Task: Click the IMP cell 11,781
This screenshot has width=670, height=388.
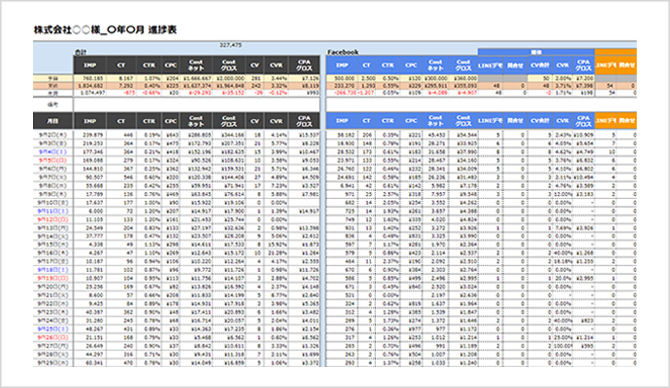Action: pos(90,270)
